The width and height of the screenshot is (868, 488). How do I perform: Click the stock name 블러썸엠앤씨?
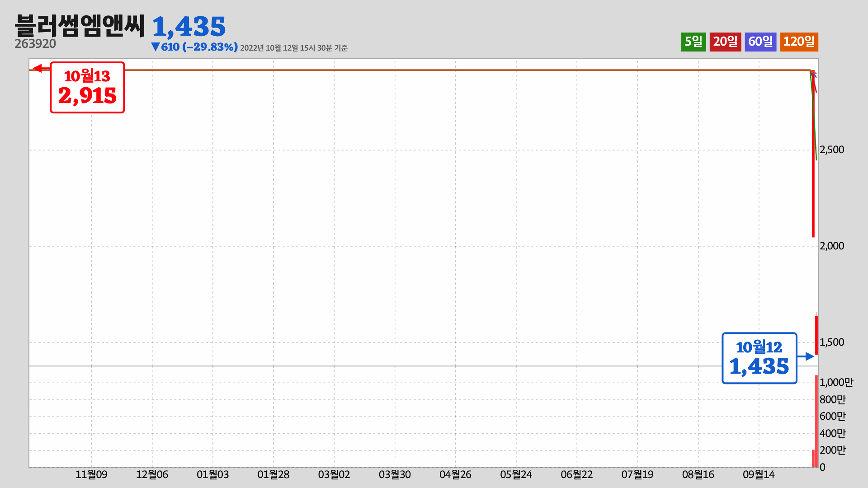80,26
